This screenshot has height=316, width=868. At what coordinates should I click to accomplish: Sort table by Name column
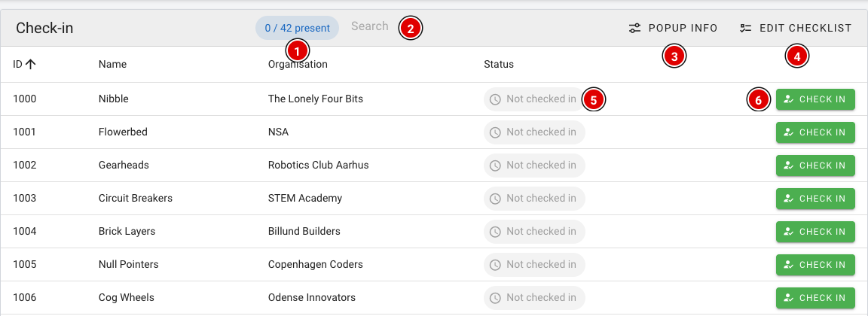112,65
